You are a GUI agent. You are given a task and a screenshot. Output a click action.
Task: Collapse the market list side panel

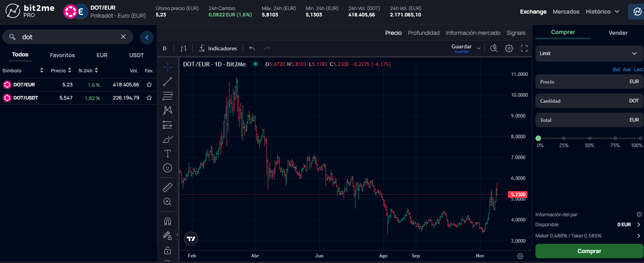(147, 38)
